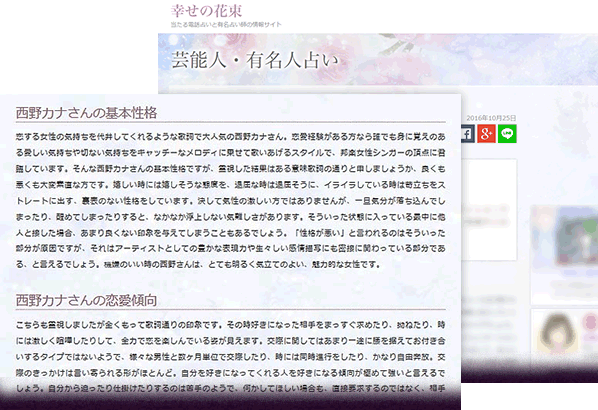
Task: Click the site tagline under 幸せの花束
Action: click(x=226, y=24)
